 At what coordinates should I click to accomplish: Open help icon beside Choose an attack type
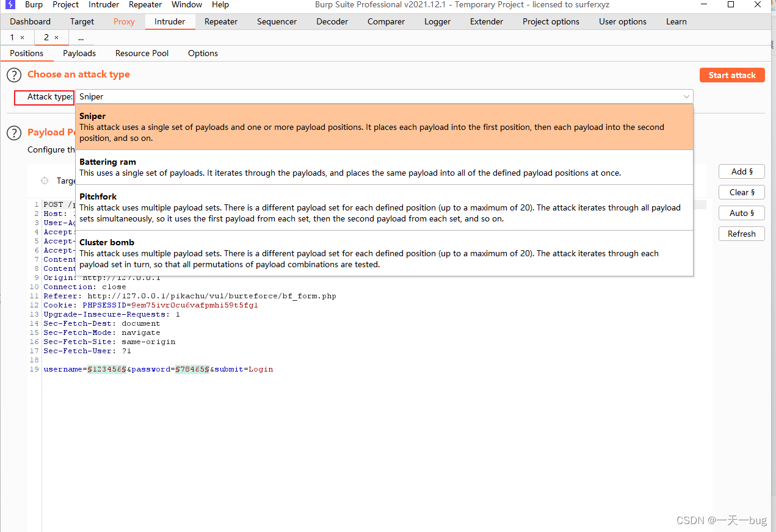[14, 76]
